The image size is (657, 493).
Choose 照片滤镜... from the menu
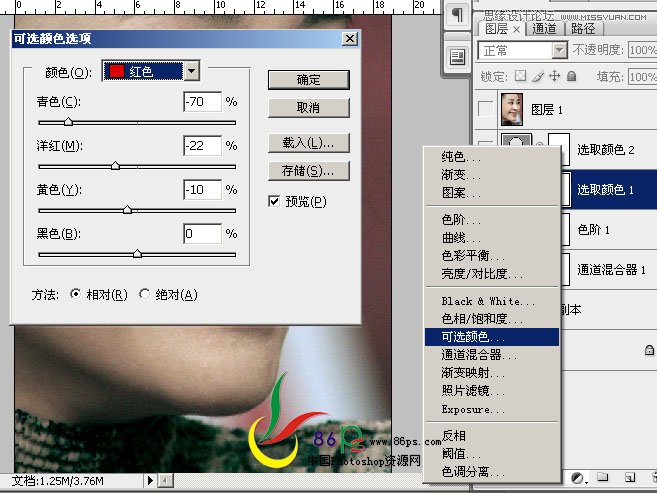coord(492,390)
